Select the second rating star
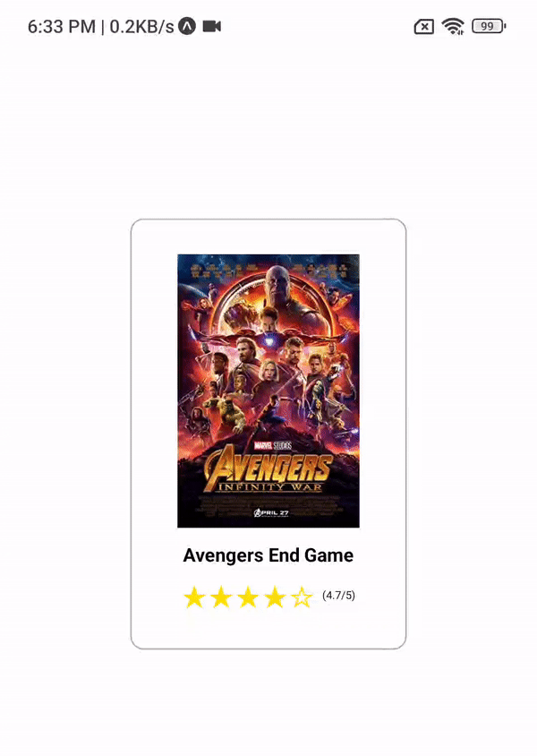The width and height of the screenshot is (537, 756). point(221,597)
